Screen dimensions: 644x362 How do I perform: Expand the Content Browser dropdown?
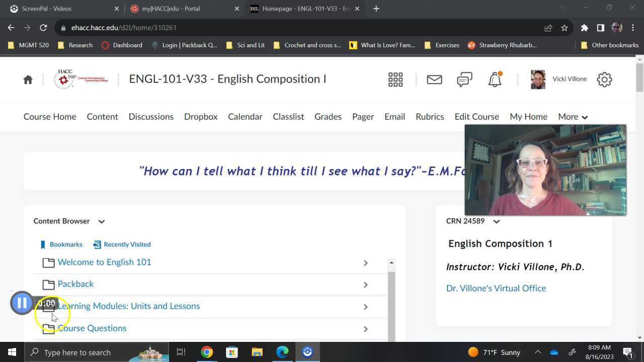coord(101,221)
